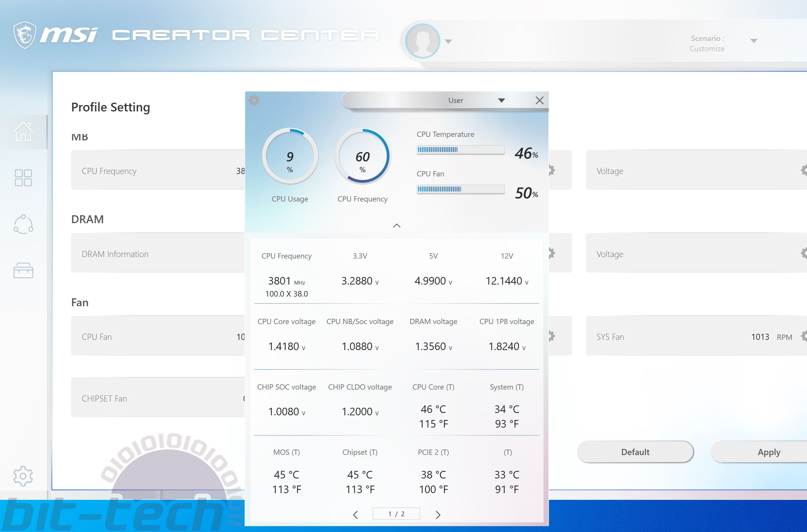
Task: Click the CPU Core voltage 1.4180 value
Action: 286,346
